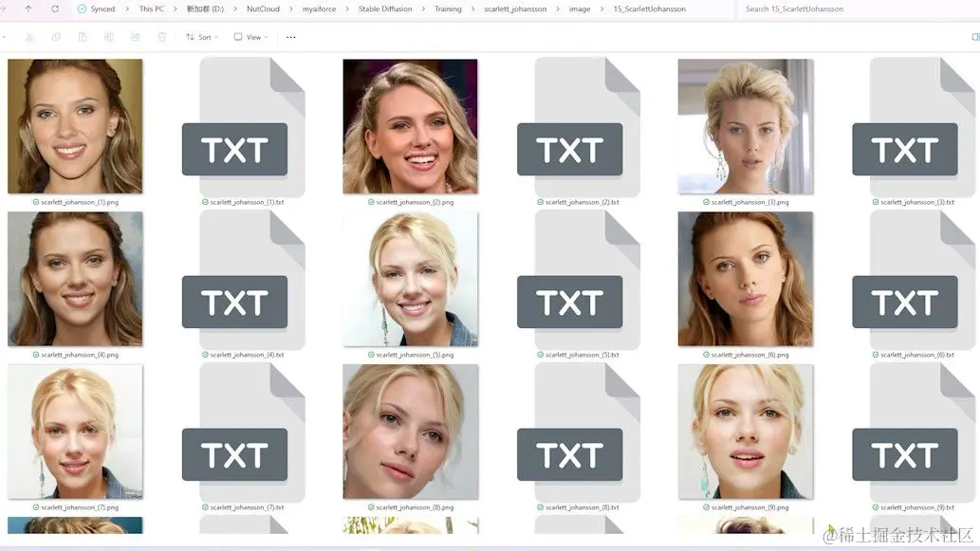980x551 pixels.
Task: Expand the chevron after image breadcrumb
Action: tap(601, 9)
